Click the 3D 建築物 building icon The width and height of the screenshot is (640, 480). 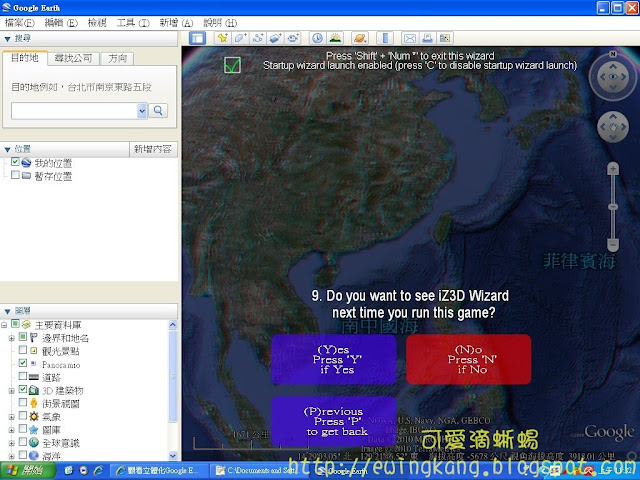click(33, 390)
